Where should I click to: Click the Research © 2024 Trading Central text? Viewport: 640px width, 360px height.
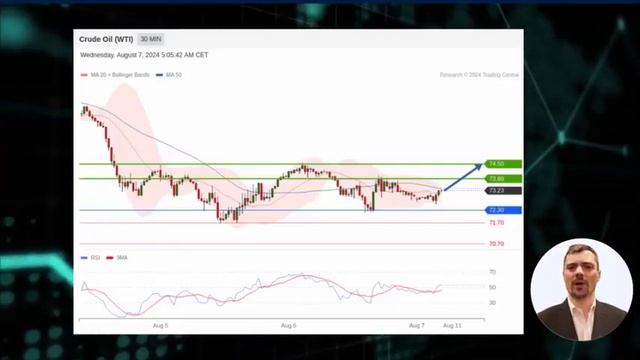(x=479, y=75)
